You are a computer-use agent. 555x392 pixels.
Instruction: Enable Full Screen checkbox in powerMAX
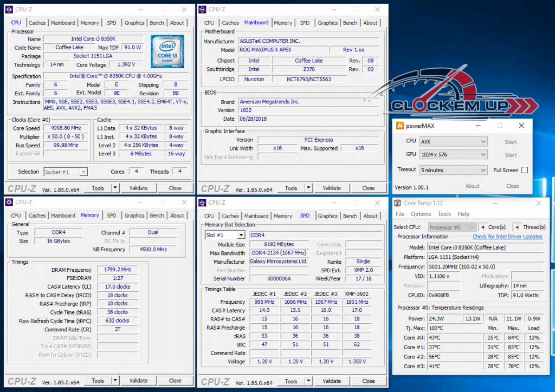click(x=525, y=170)
